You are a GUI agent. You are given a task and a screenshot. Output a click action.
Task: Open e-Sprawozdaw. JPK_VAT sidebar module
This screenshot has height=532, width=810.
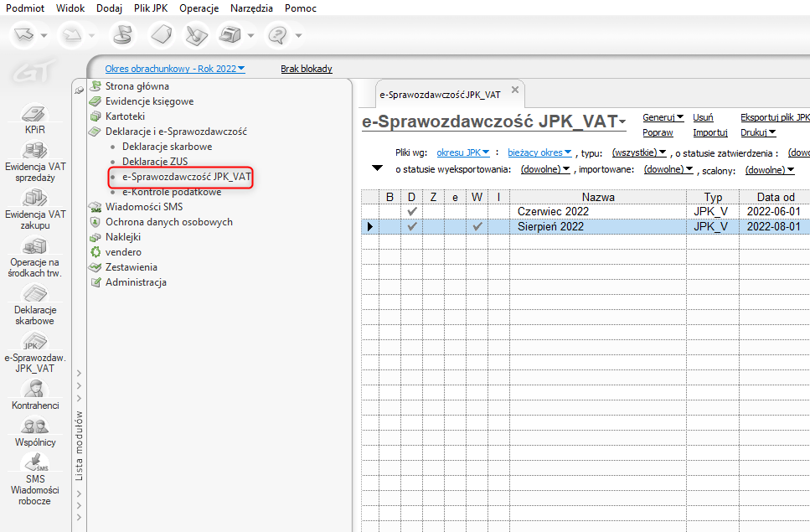pyautogui.click(x=34, y=352)
